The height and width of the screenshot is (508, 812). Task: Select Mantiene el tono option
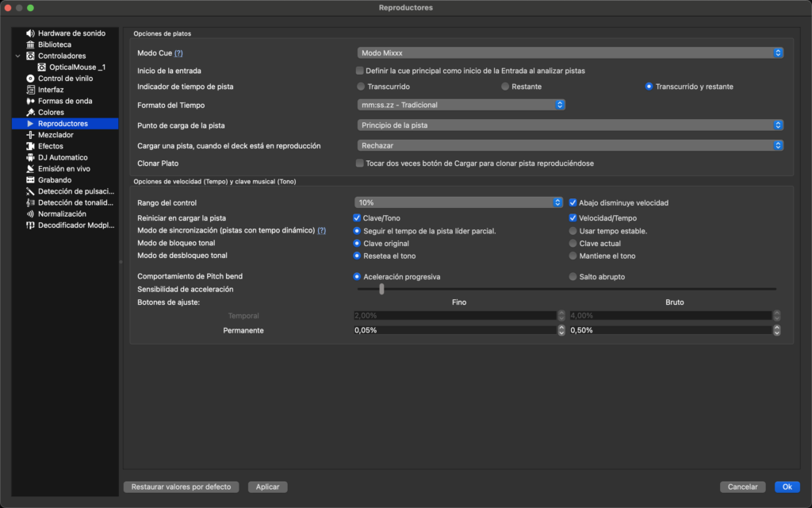point(573,256)
